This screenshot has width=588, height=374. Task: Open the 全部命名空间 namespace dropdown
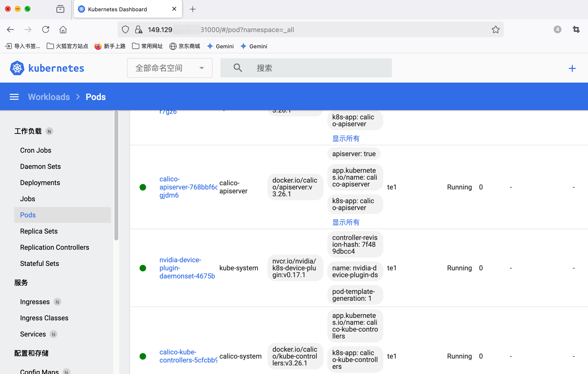pyautogui.click(x=170, y=68)
